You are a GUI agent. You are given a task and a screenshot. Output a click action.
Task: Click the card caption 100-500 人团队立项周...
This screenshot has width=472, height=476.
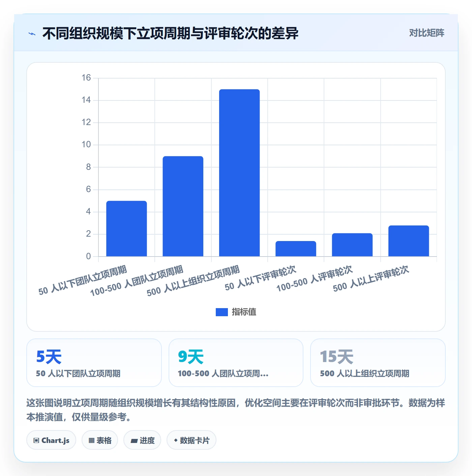tap(223, 374)
